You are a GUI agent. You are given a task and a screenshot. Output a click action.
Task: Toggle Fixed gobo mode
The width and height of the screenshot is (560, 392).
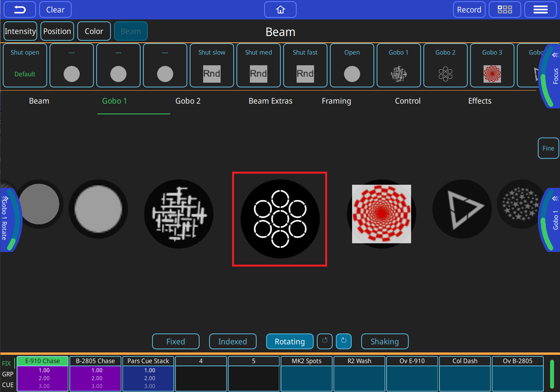[x=175, y=341]
